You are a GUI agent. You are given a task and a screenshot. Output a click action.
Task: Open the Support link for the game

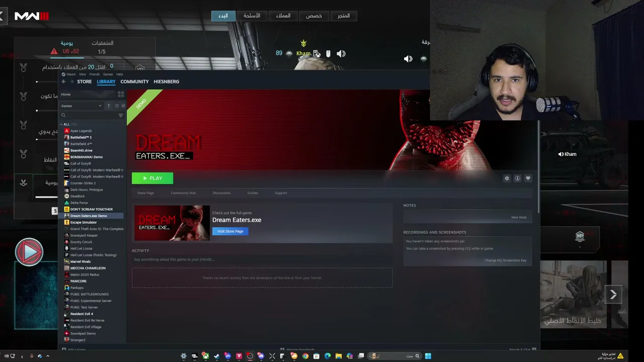[281, 193]
